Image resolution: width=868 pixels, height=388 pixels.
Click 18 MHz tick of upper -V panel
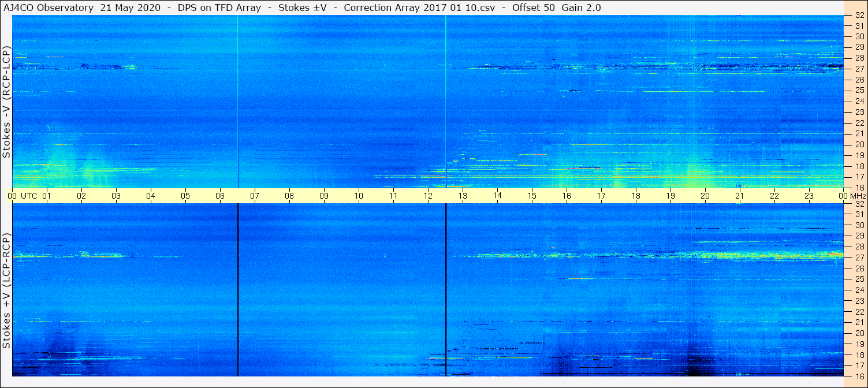coord(859,166)
